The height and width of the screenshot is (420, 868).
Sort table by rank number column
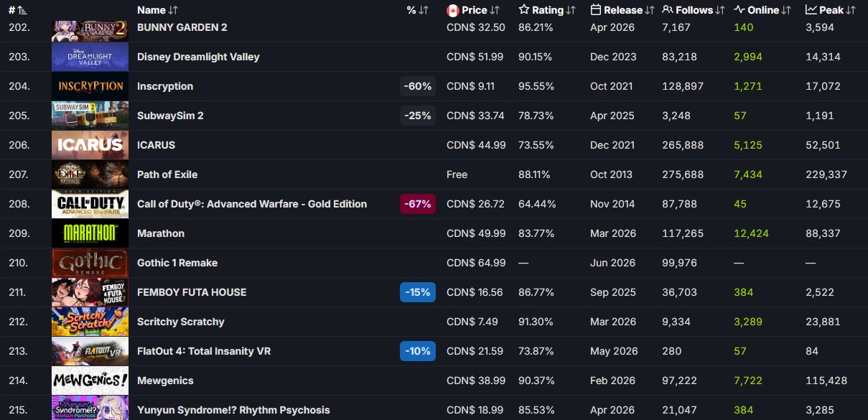(17, 10)
